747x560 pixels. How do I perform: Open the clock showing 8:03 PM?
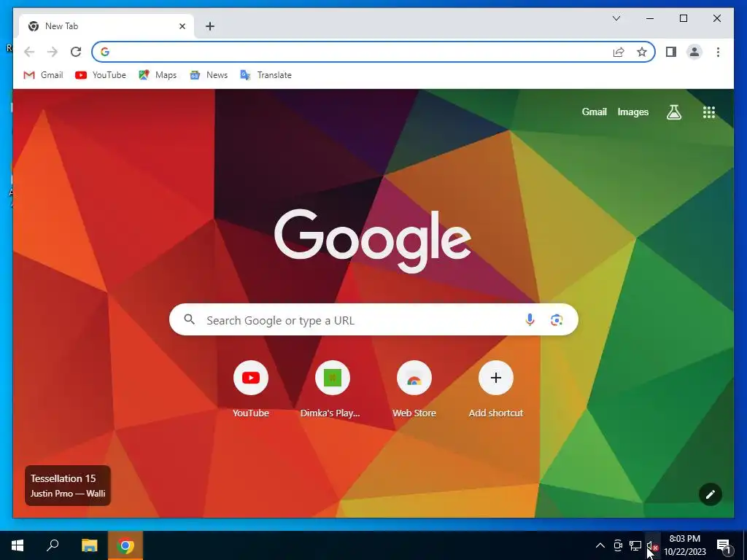click(685, 545)
